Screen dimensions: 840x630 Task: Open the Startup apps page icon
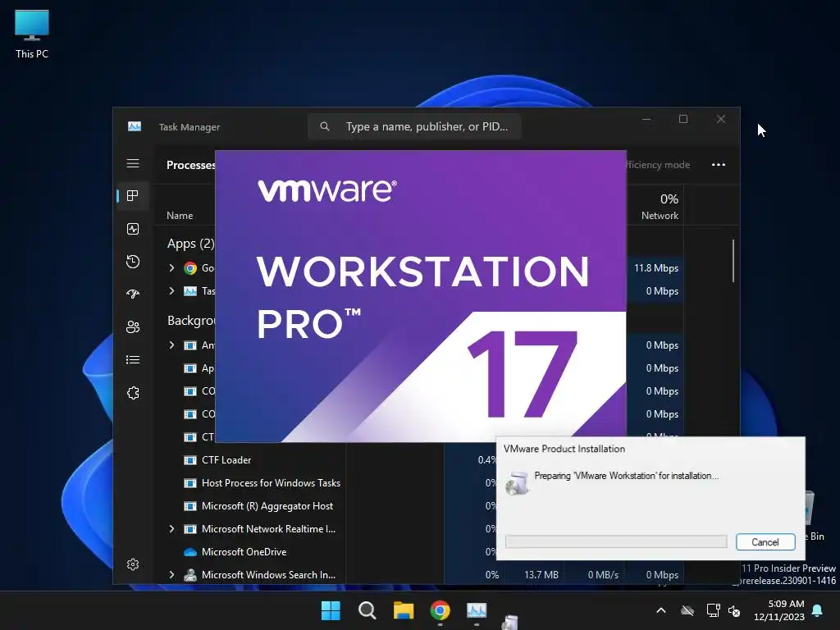(133, 294)
